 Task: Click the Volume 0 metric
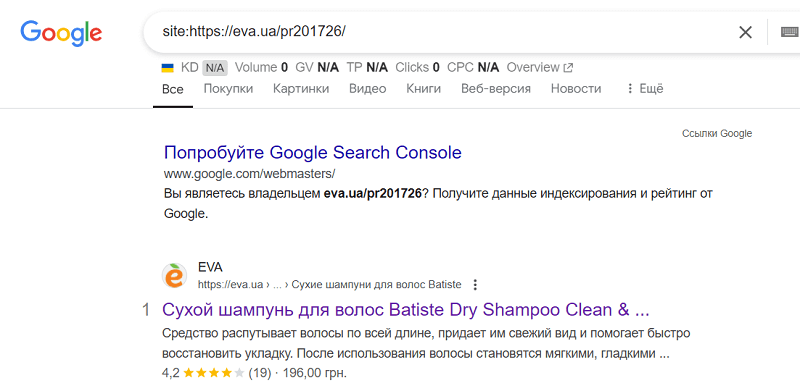point(261,67)
